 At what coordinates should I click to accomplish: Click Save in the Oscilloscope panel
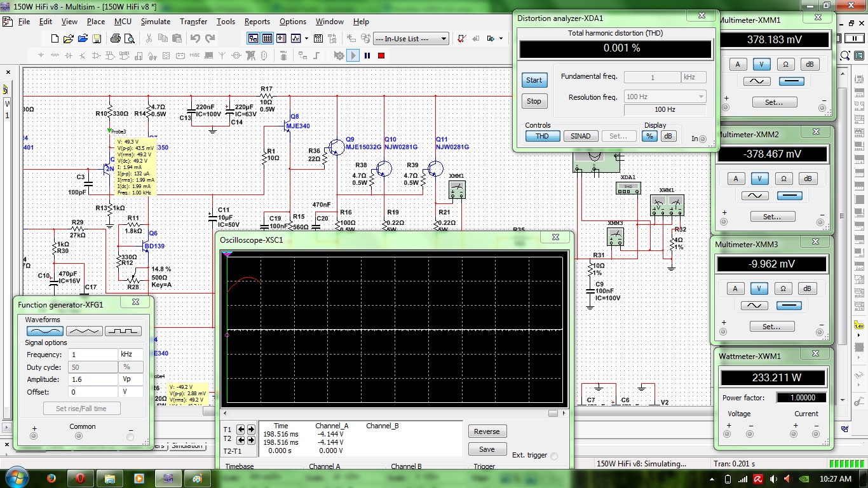click(487, 449)
